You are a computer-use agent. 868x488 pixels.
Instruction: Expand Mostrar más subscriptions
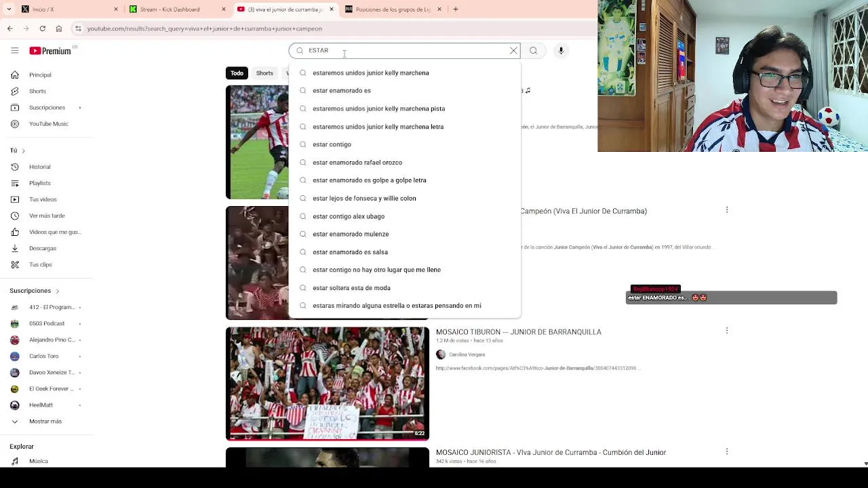(46, 422)
